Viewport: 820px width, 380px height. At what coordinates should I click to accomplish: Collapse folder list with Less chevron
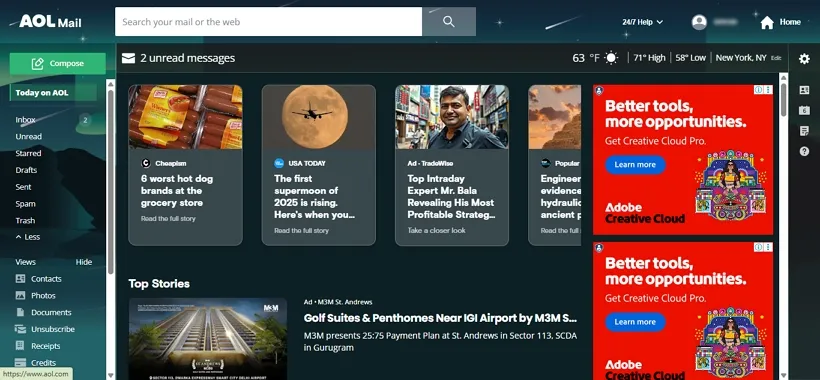pyautogui.click(x=28, y=237)
